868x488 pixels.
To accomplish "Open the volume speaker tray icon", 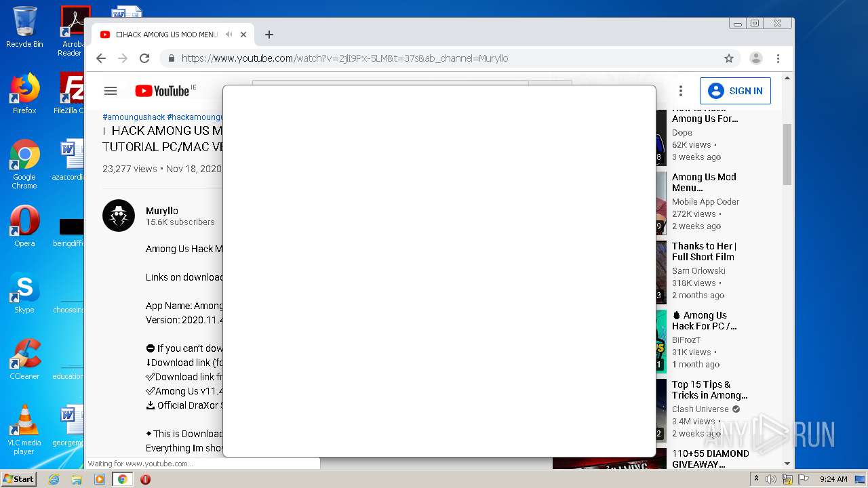I will point(771,479).
